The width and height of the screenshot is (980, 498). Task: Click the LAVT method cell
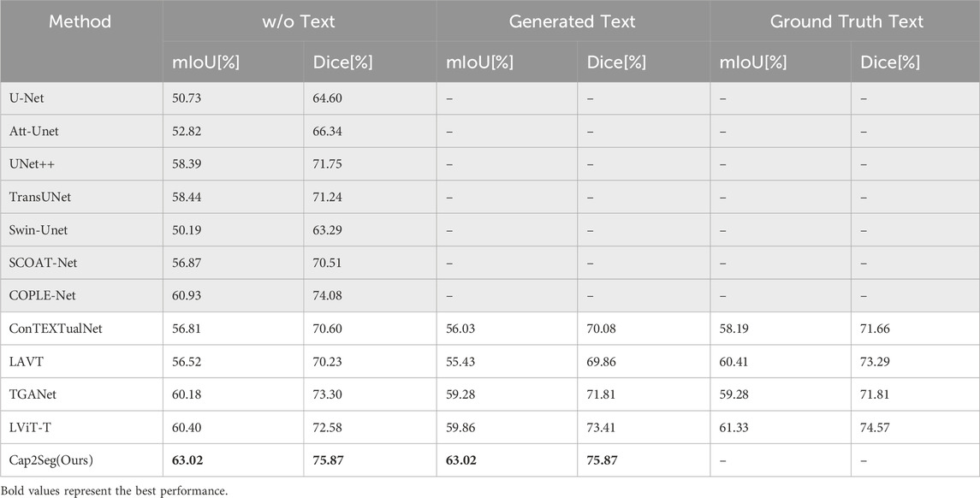(x=27, y=361)
